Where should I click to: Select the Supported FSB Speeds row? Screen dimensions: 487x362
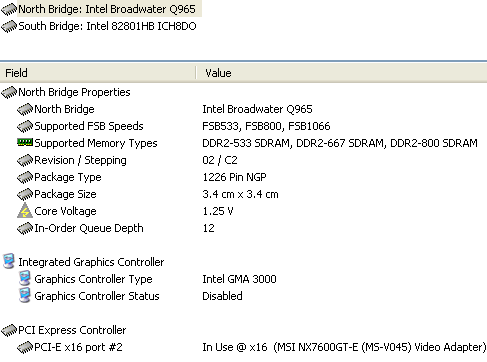coord(243,126)
